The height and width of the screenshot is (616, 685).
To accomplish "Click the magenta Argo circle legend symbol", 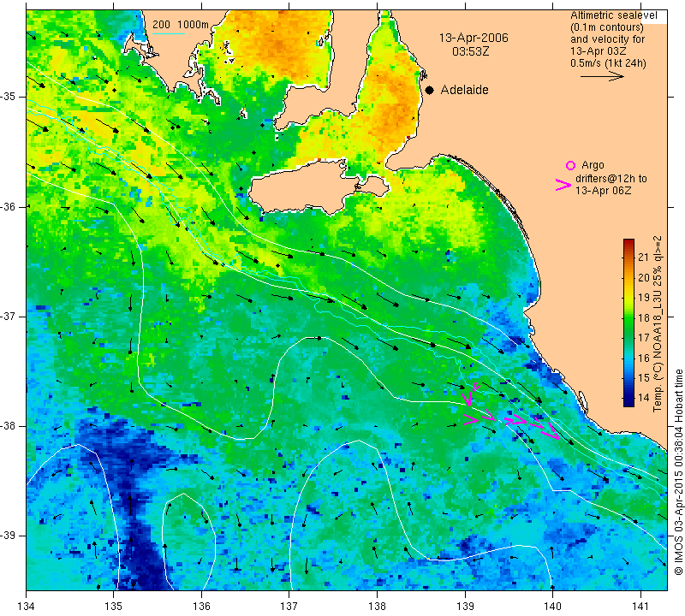I will [570, 165].
